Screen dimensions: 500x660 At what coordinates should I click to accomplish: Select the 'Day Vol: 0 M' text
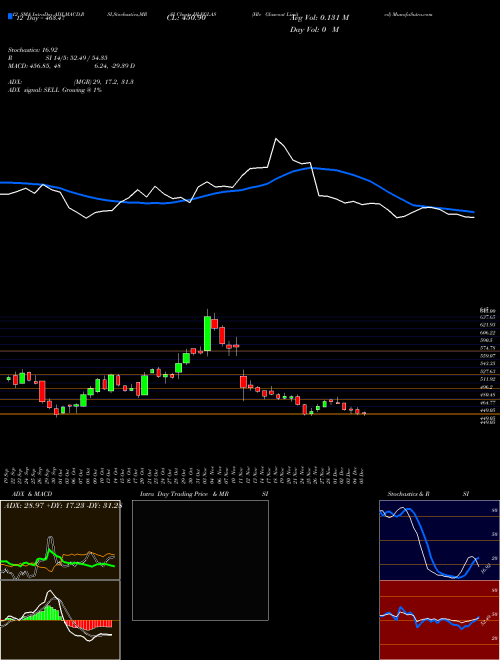point(314,30)
